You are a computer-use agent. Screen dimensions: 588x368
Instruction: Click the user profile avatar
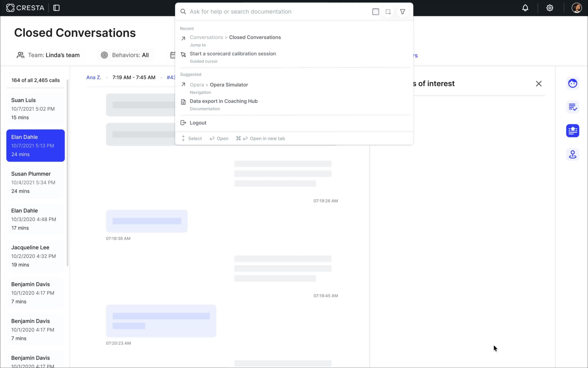(x=576, y=8)
